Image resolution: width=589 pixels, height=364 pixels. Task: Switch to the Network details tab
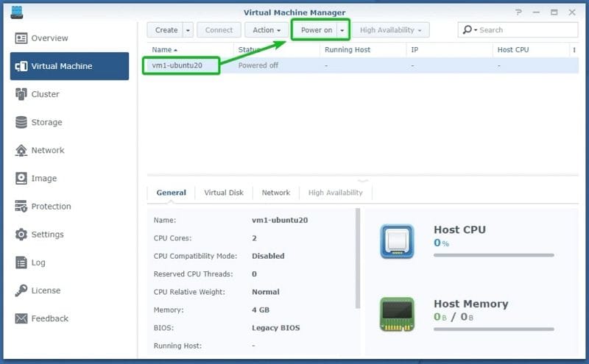pyautogui.click(x=275, y=193)
